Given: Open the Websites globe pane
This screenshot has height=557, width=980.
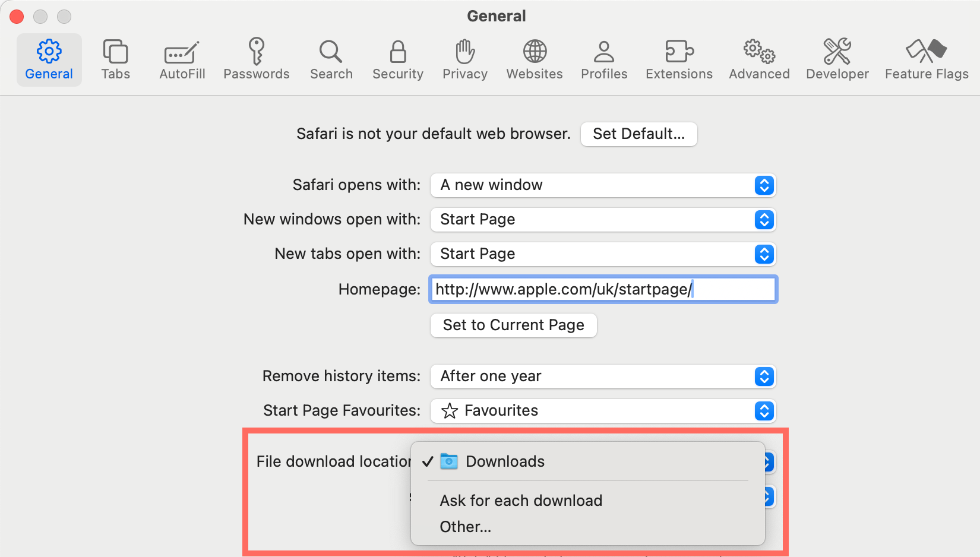Looking at the screenshot, I should pyautogui.click(x=534, y=60).
